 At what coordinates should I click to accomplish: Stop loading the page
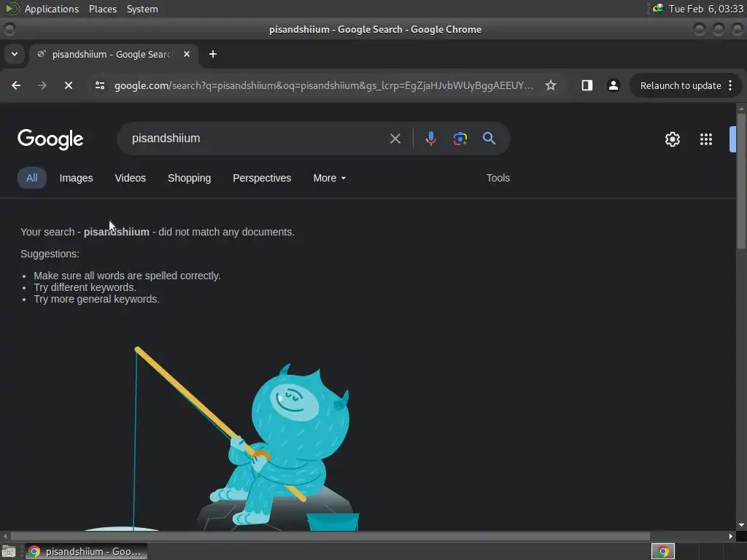[x=68, y=86]
